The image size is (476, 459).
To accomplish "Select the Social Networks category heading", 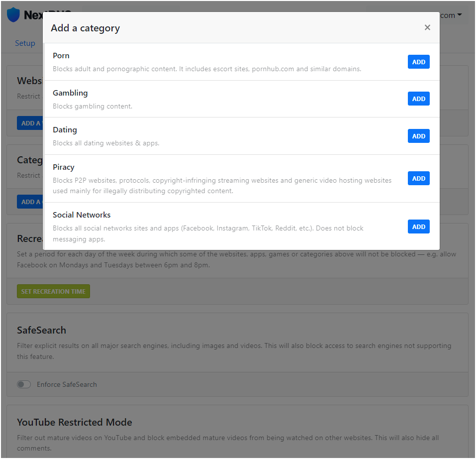I will 82,215.
